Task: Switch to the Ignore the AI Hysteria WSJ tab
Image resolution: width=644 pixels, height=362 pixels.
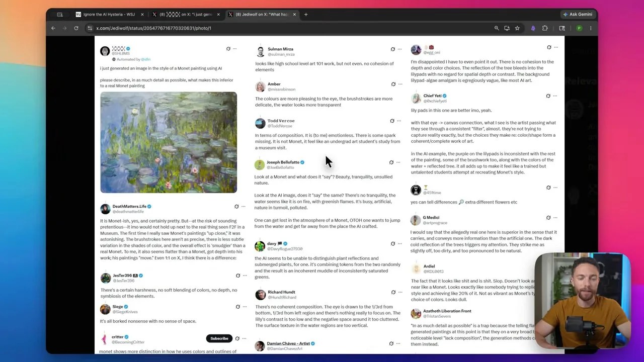Action: [x=109, y=15]
